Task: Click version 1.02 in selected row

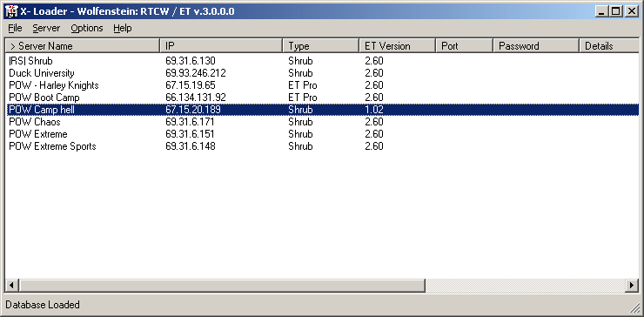Action: (x=373, y=110)
